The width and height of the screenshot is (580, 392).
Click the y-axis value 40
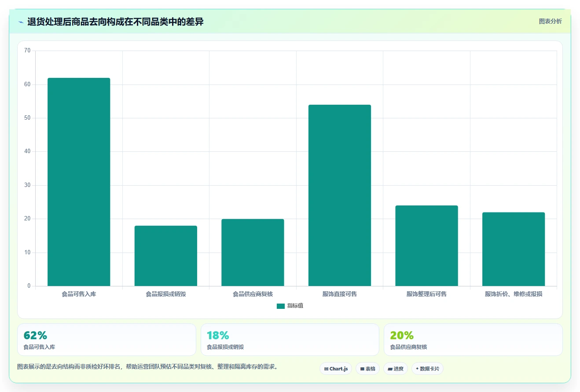click(27, 151)
